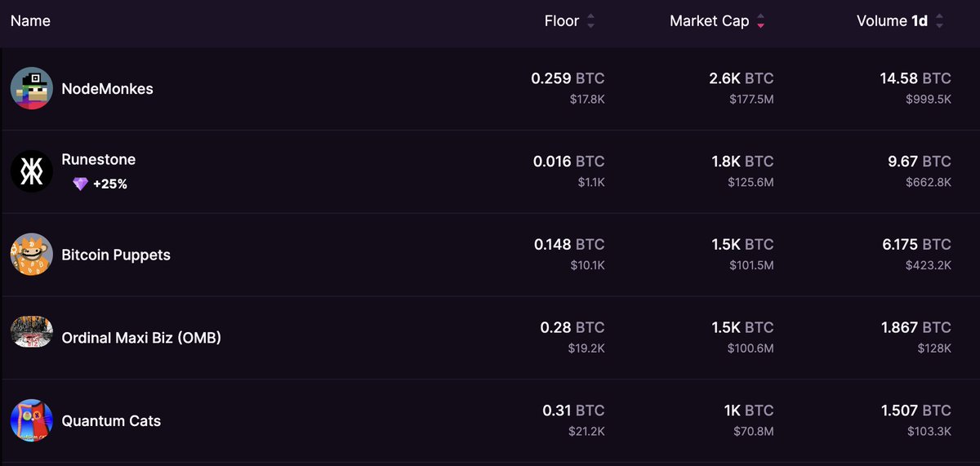Click Runestone market cap 1.8K BTC
The image size is (980, 466).
pyautogui.click(x=742, y=162)
